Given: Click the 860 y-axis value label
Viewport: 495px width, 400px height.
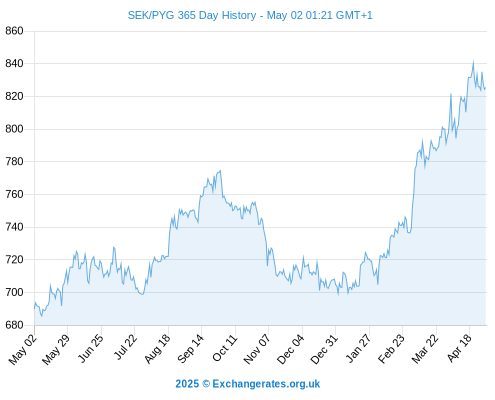Looking at the screenshot, I should (x=14, y=31).
